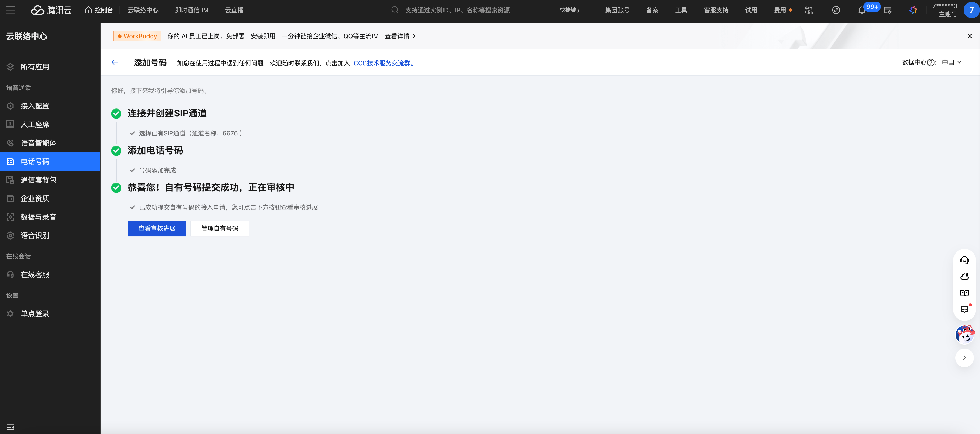Open the documentation book floating icon
The width and height of the screenshot is (980, 434).
click(x=964, y=293)
